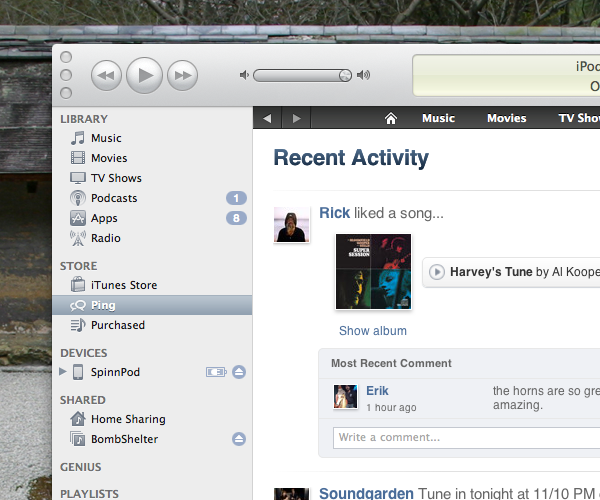Click the iTunes Store bag icon
This screenshot has height=500, width=600.
click(x=78, y=285)
